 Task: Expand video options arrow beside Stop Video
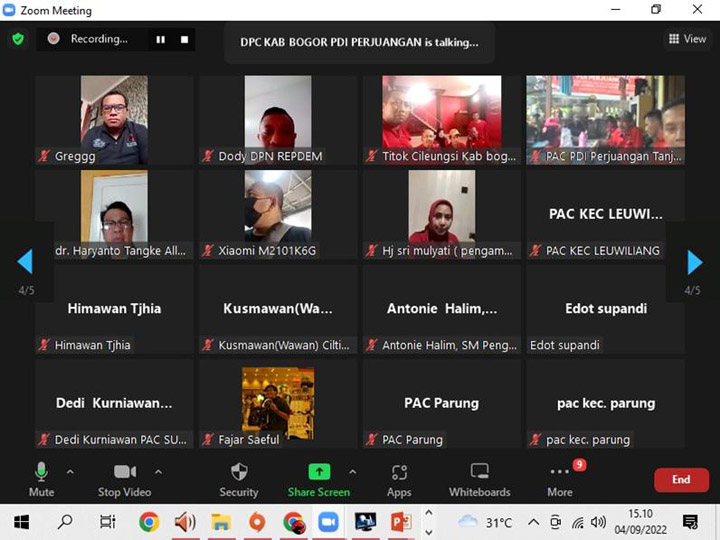(x=158, y=472)
